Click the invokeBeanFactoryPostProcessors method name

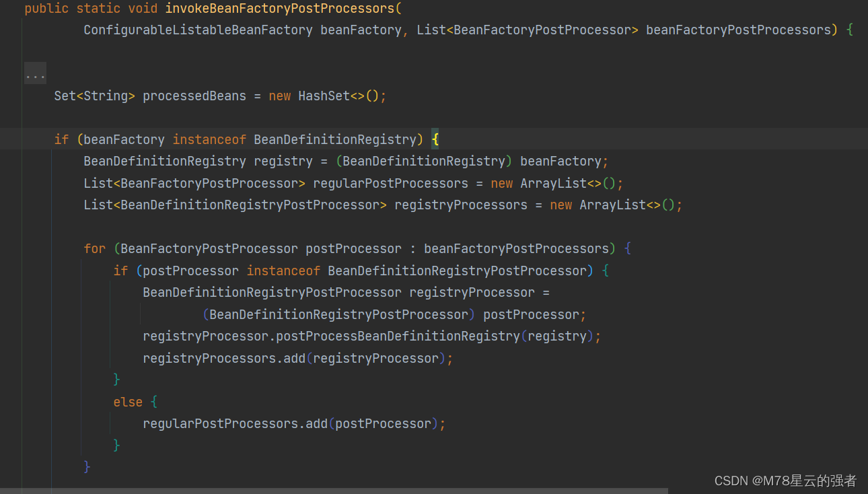[281, 9]
